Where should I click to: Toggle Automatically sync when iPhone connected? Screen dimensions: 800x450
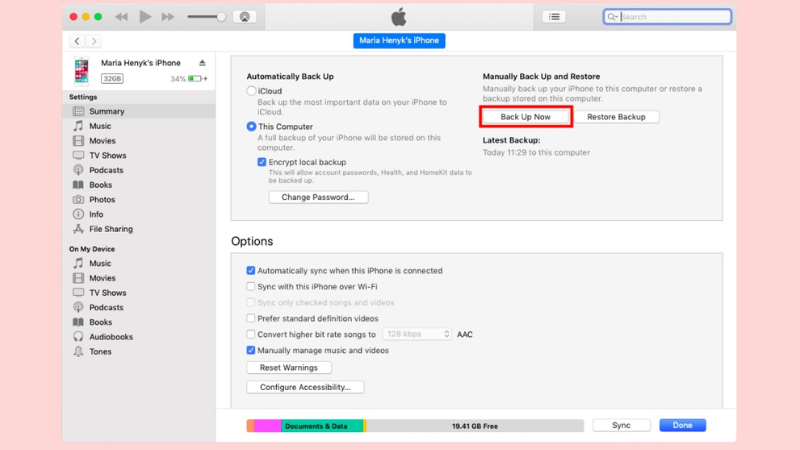pos(251,271)
